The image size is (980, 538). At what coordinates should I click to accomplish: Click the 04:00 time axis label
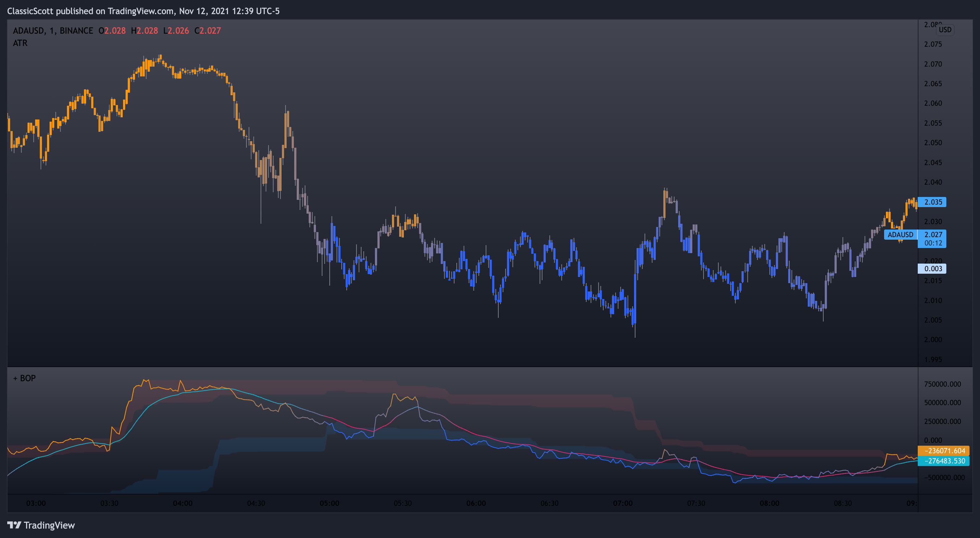click(x=183, y=503)
